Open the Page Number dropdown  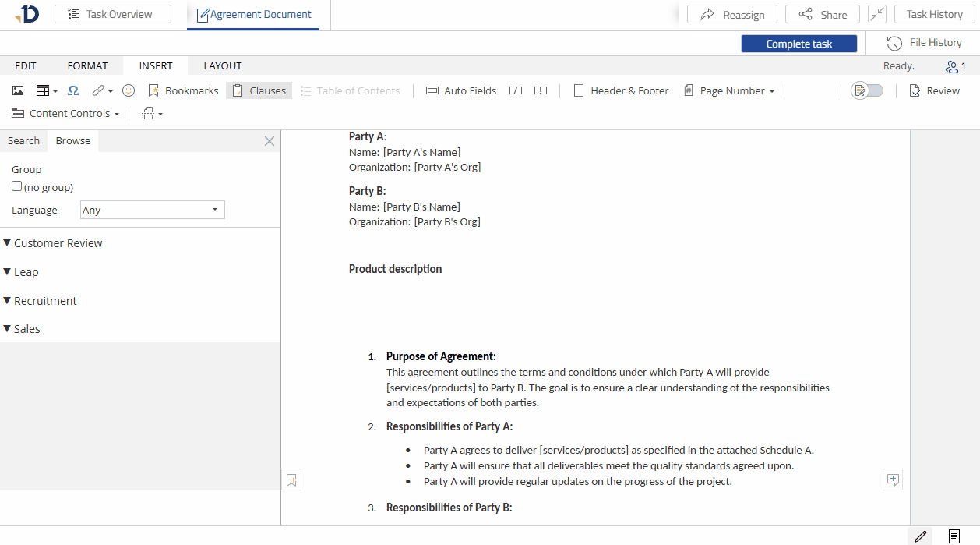click(729, 90)
